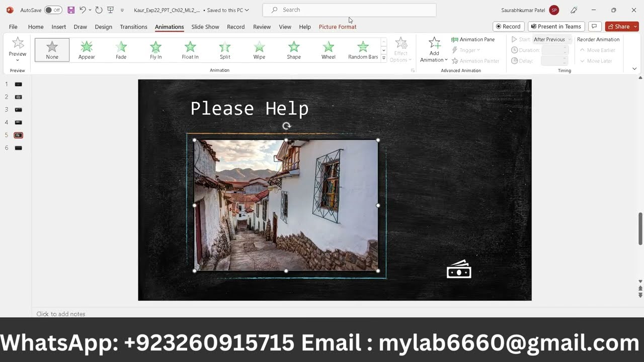Apply the Wipe animation effect
Image resolution: width=644 pixels, height=362 pixels.
coord(259,50)
